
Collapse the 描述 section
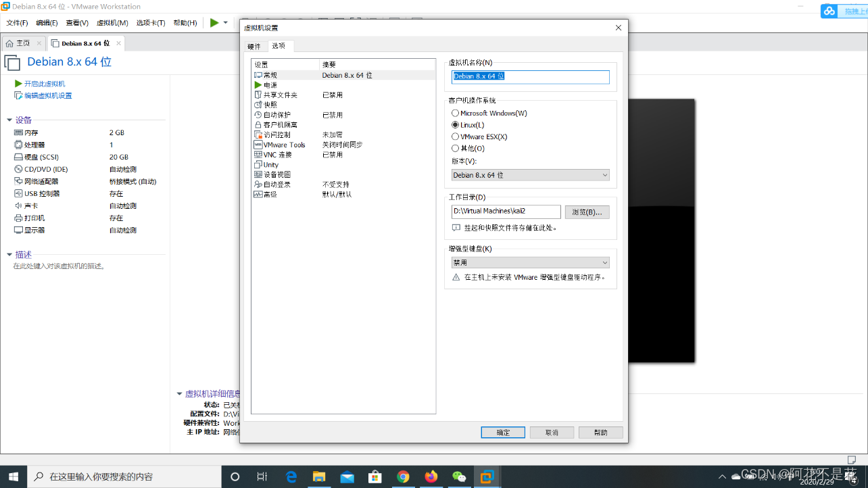pyautogui.click(x=9, y=255)
